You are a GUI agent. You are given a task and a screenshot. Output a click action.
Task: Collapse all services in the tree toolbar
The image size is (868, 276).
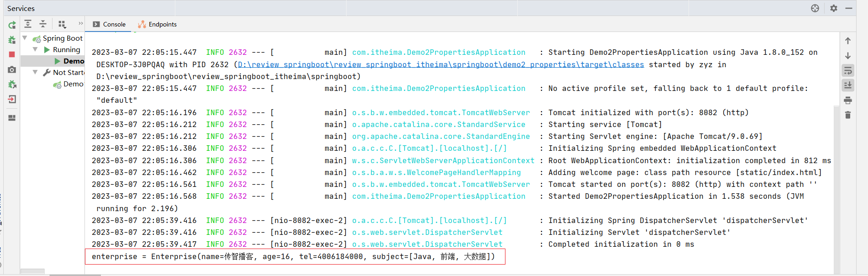(43, 24)
